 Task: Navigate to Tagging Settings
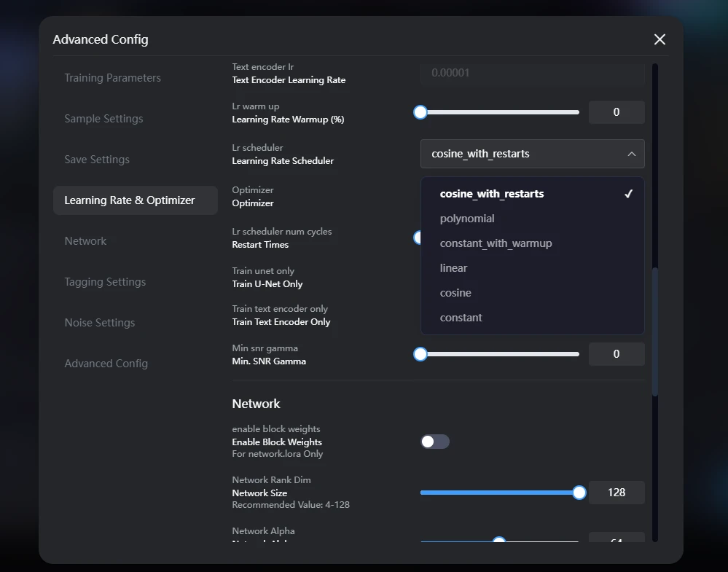pos(105,282)
